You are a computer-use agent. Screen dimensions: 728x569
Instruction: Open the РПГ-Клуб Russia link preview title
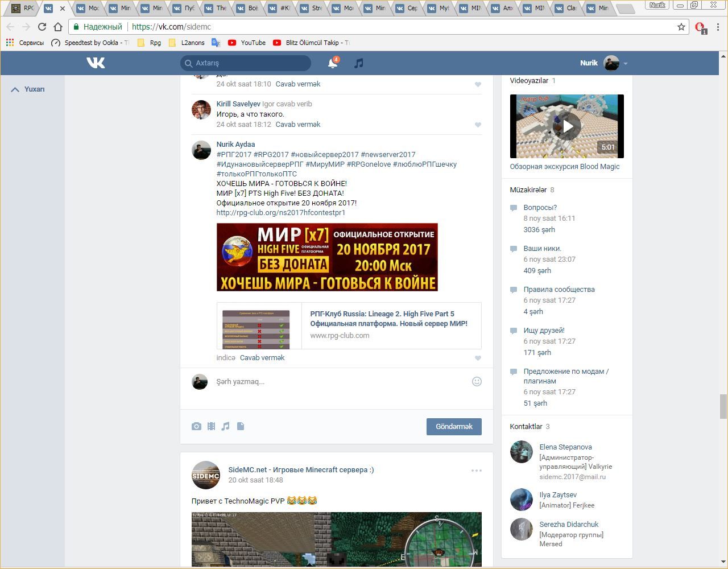click(x=389, y=319)
